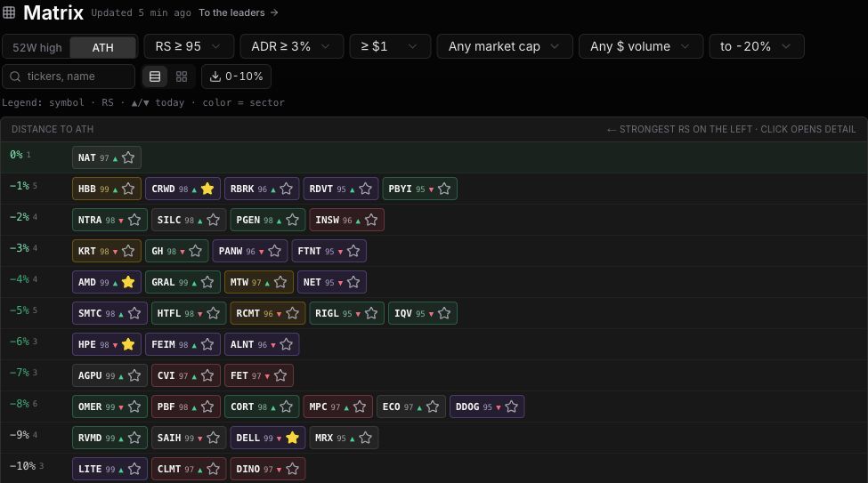Switch to grid view icon
Viewport: 868px width, 483px height.
pyautogui.click(x=182, y=76)
